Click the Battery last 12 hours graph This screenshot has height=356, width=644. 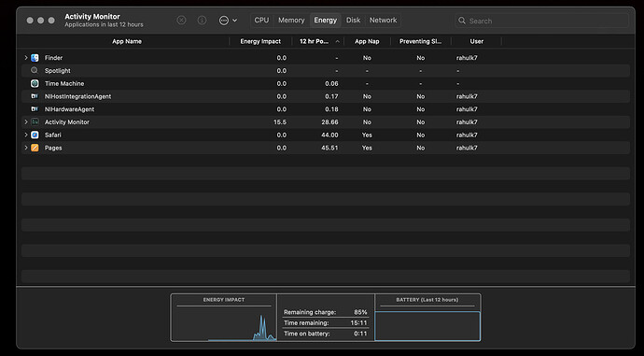tap(427, 326)
